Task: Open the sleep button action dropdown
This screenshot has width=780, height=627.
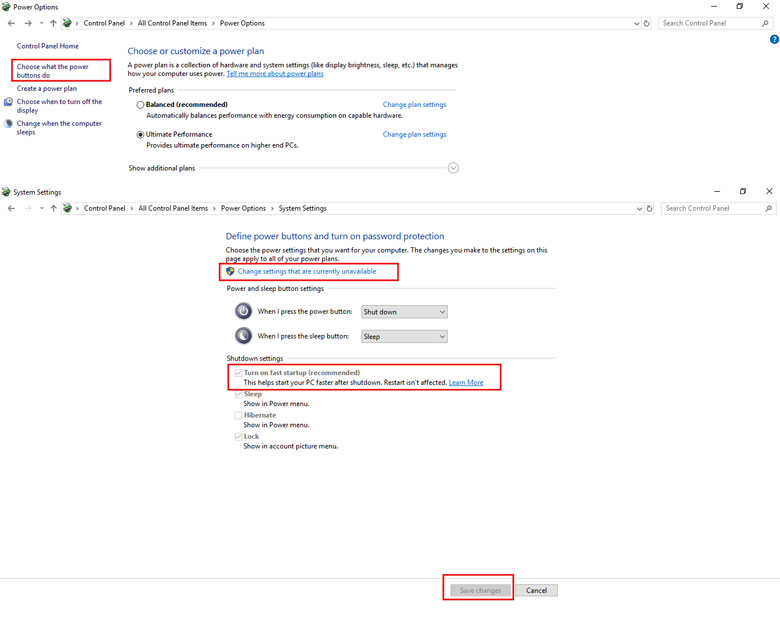Action: tap(404, 337)
